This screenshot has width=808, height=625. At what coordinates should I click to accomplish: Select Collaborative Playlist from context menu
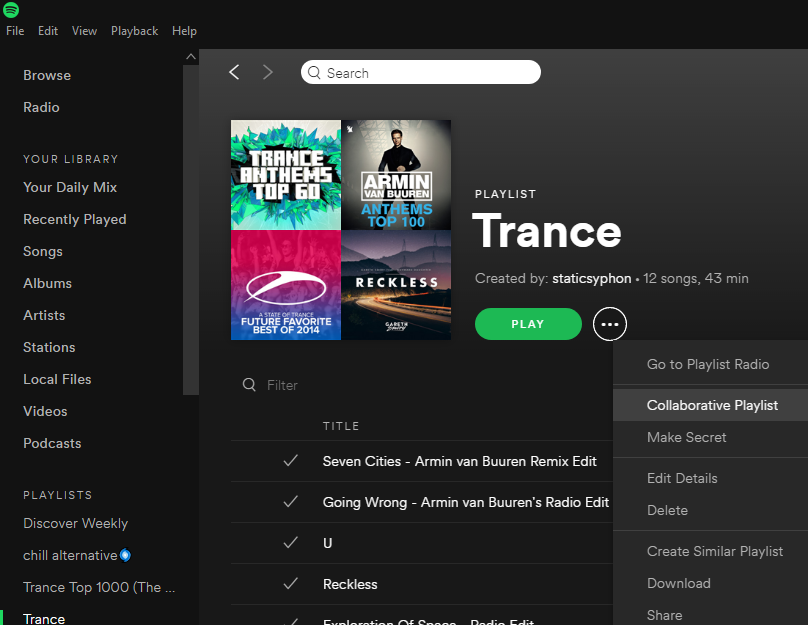pos(712,405)
